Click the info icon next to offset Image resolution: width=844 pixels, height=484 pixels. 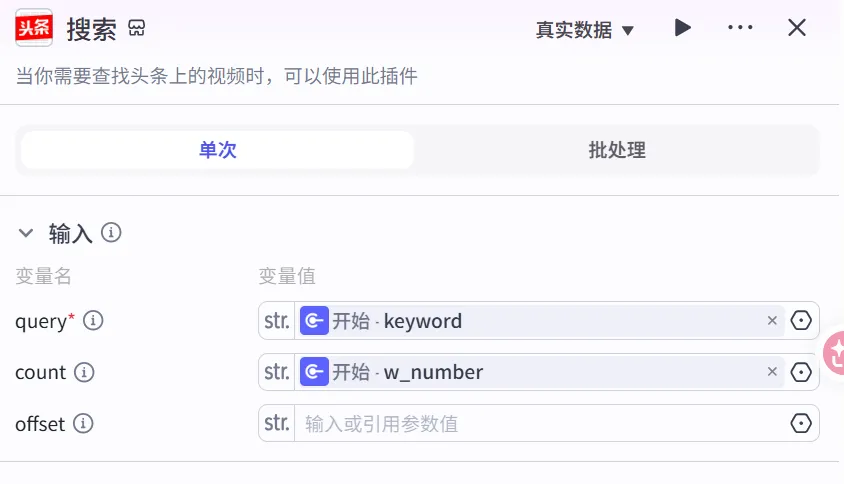click(x=83, y=424)
